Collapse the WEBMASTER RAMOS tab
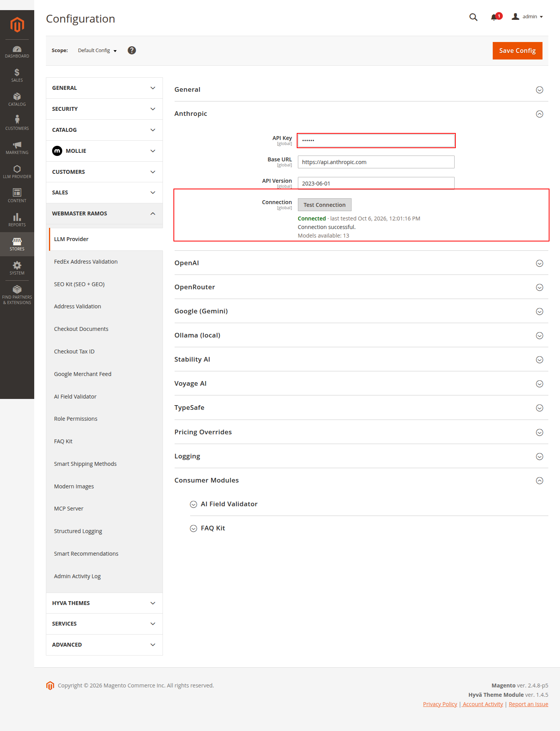This screenshot has width=560, height=731. [104, 213]
